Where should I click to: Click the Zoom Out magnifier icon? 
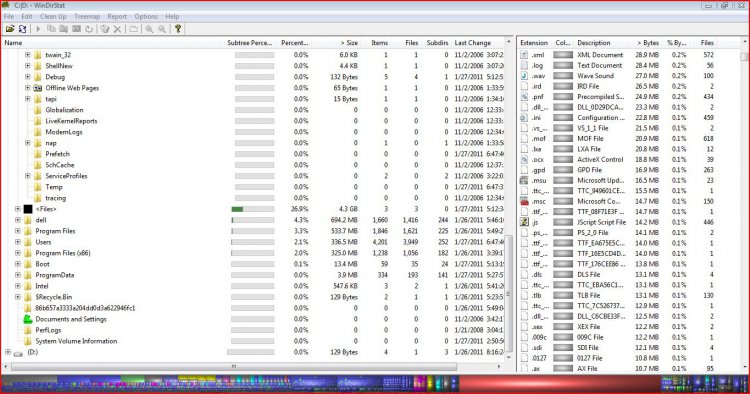click(162, 29)
